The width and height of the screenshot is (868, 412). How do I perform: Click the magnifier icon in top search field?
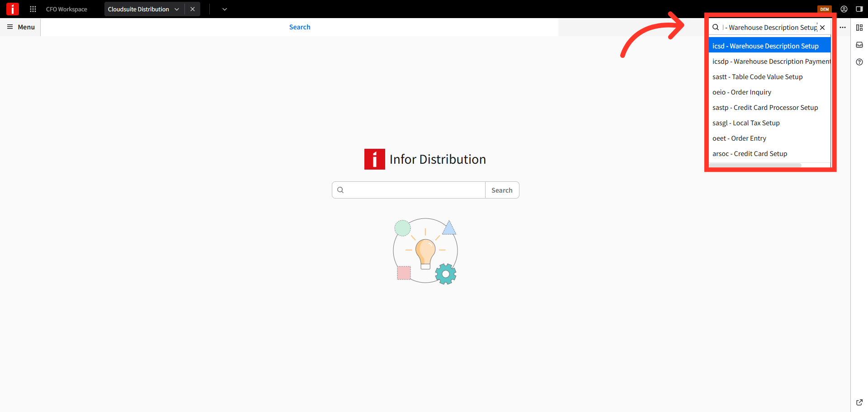coord(716,27)
